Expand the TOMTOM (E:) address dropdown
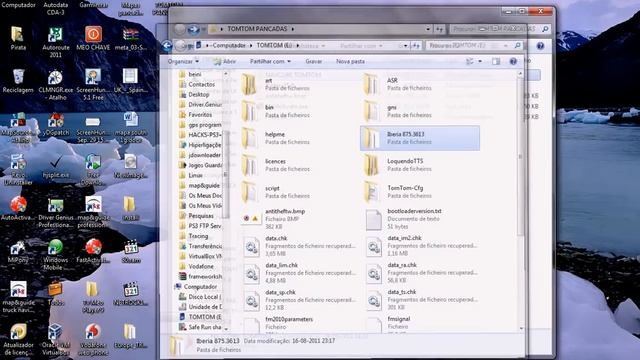 point(405,46)
